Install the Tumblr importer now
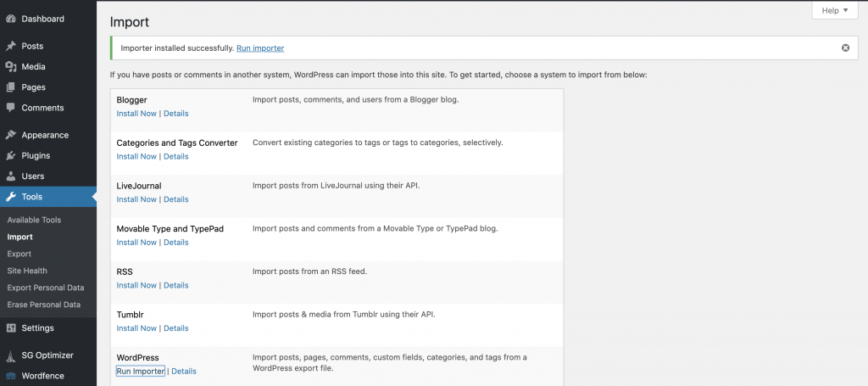The height and width of the screenshot is (386, 868). pyautogui.click(x=136, y=328)
